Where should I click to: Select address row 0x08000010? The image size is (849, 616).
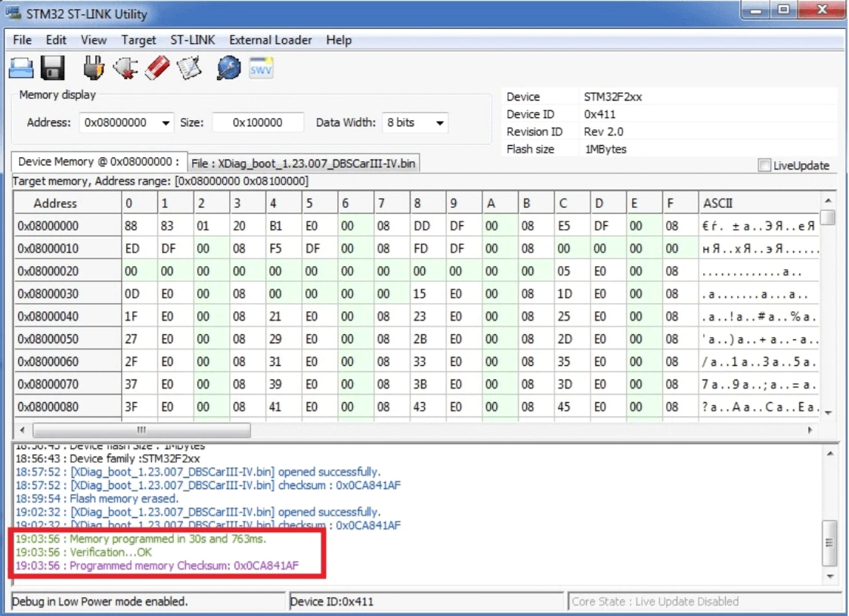click(x=68, y=249)
